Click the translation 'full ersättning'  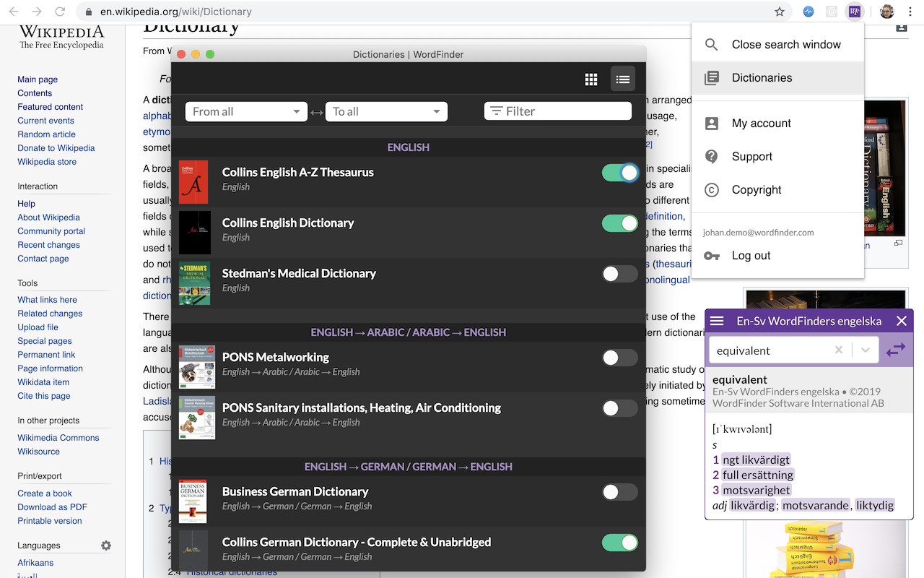pos(758,475)
